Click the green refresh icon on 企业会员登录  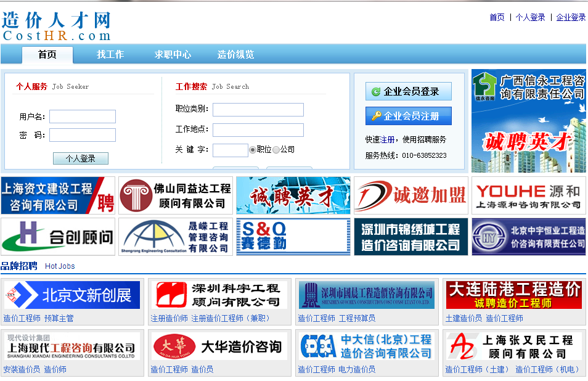click(x=376, y=92)
